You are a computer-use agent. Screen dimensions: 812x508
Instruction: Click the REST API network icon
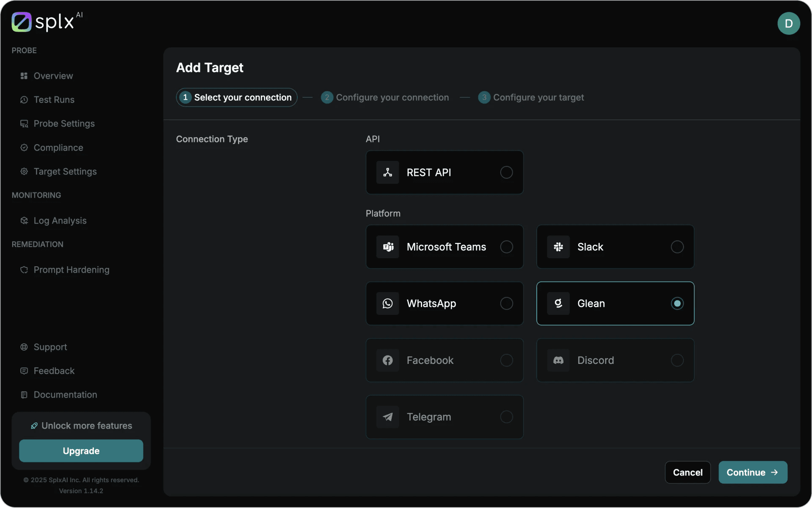(x=388, y=172)
